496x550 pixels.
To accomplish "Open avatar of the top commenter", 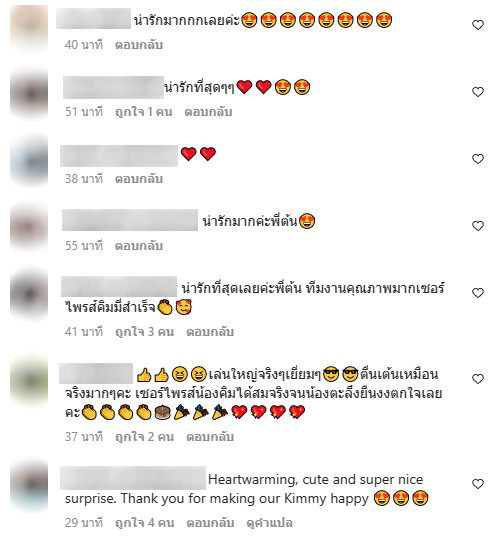I will 29,27.
